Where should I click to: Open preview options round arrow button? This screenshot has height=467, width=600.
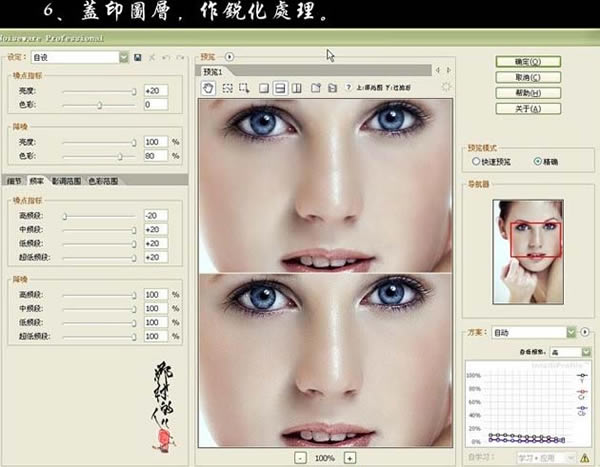point(229,57)
